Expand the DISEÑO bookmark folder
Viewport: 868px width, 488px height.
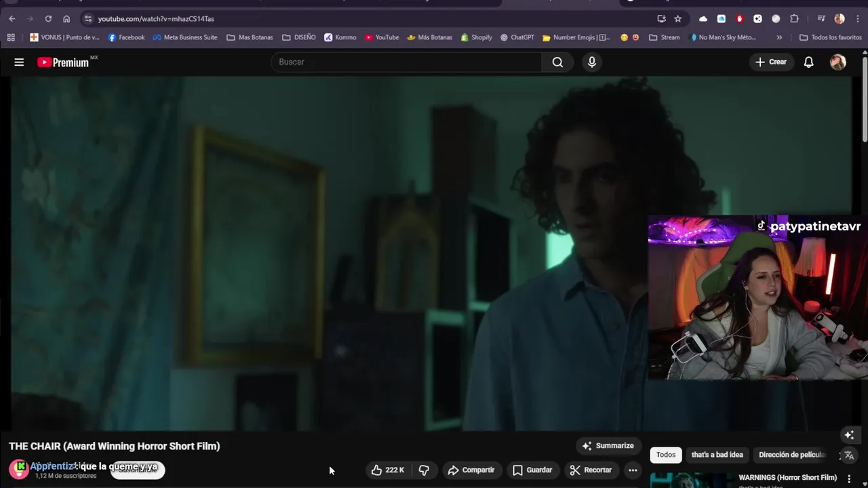click(x=299, y=37)
